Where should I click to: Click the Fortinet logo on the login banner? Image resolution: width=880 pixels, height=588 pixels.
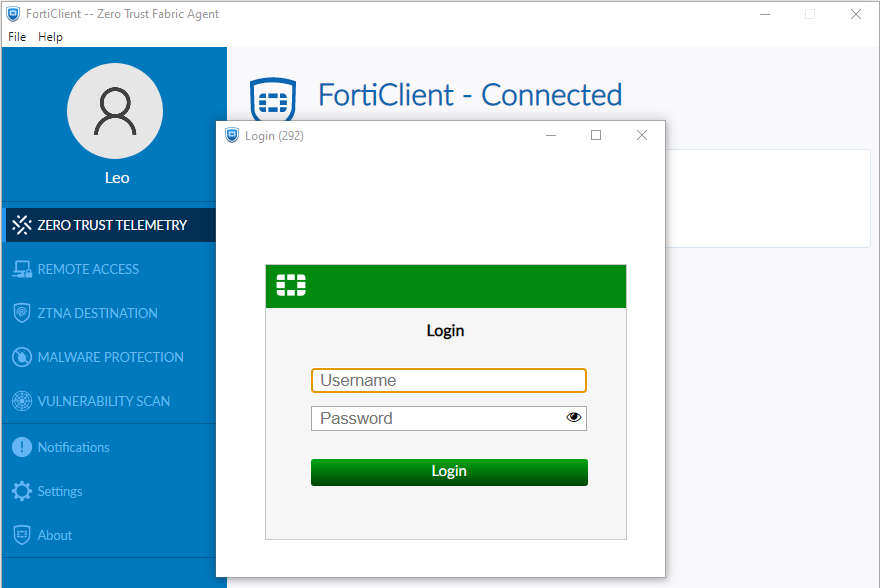pyautogui.click(x=290, y=285)
